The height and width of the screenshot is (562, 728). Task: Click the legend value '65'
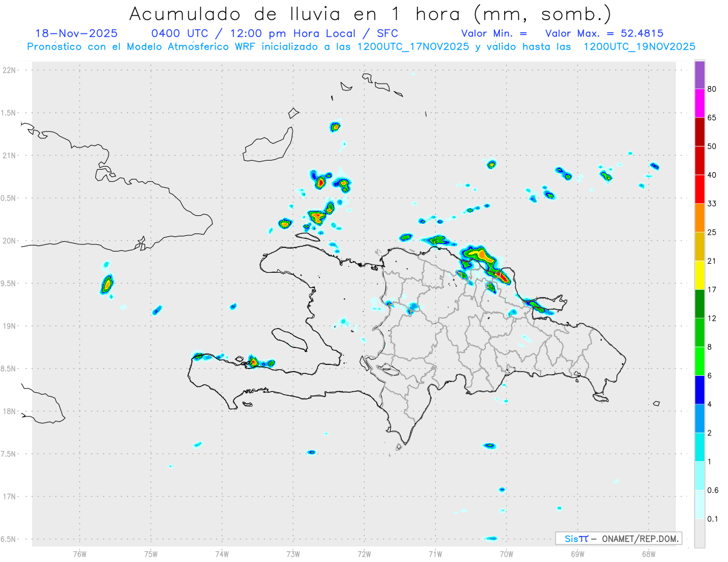click(712, 118)
